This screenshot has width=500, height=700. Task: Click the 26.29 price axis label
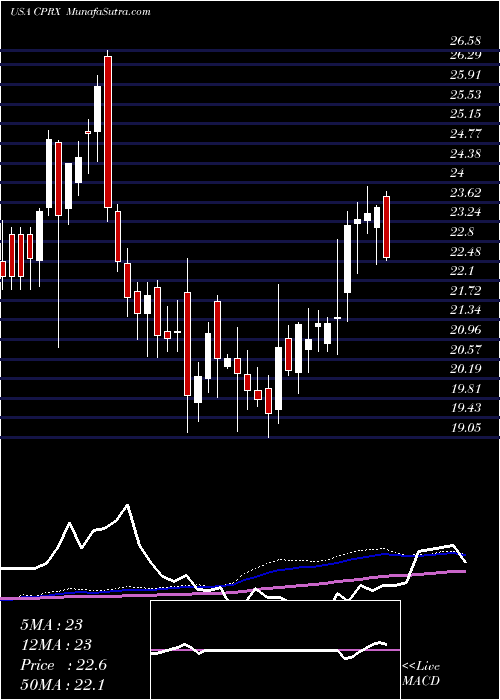(x=466, y=55)
